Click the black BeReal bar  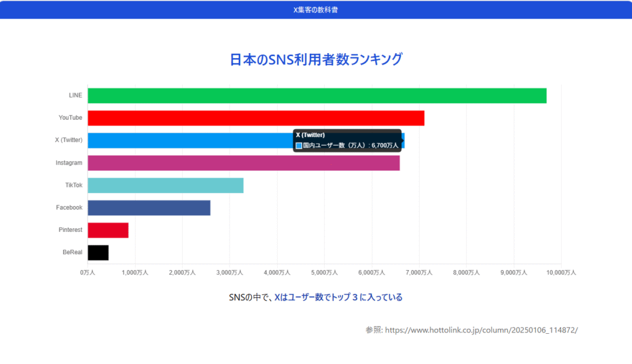(98, 252)
